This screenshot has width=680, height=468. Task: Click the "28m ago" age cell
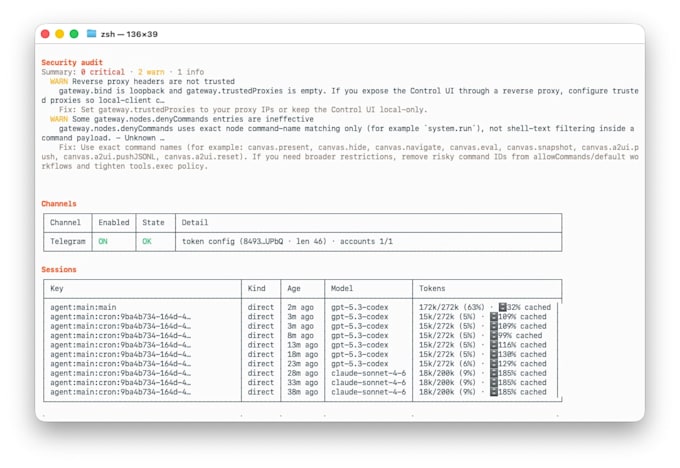[x=302, y=373]
